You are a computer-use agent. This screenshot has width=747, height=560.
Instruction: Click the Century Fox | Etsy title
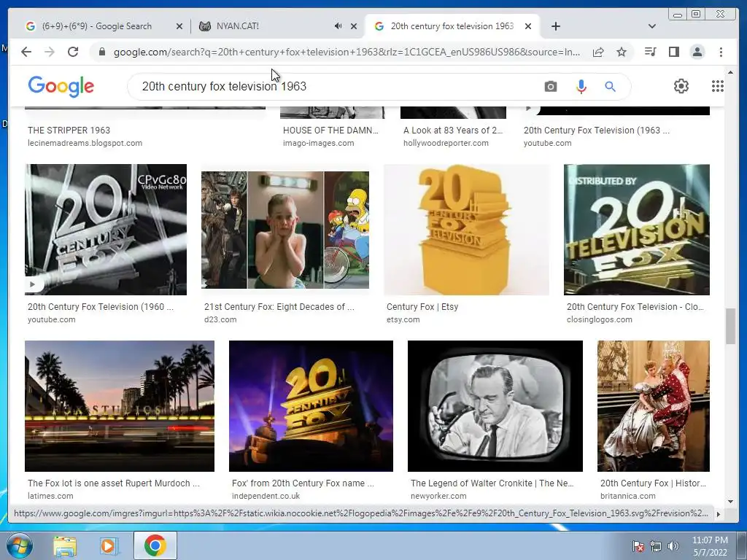coord(422,307)
